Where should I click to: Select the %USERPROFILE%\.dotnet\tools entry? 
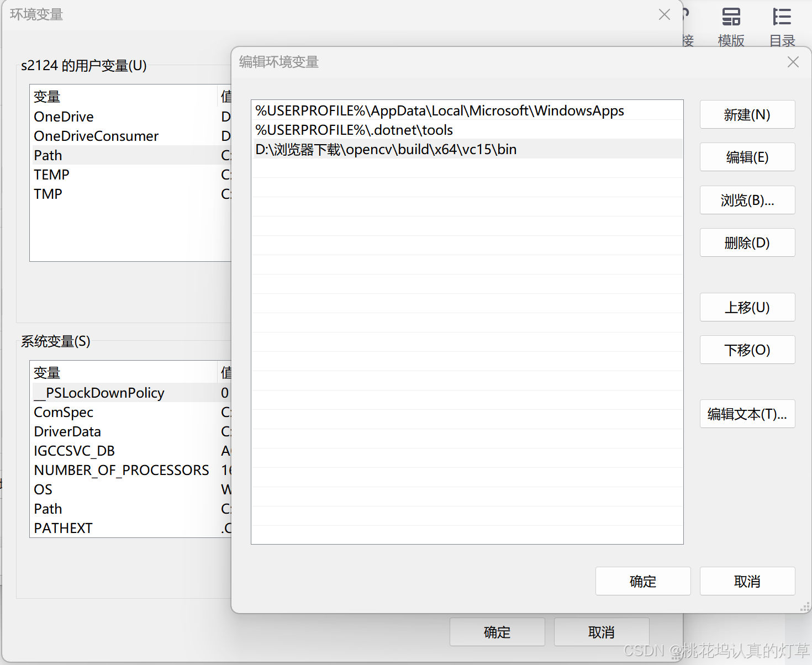tap(354, 130)
